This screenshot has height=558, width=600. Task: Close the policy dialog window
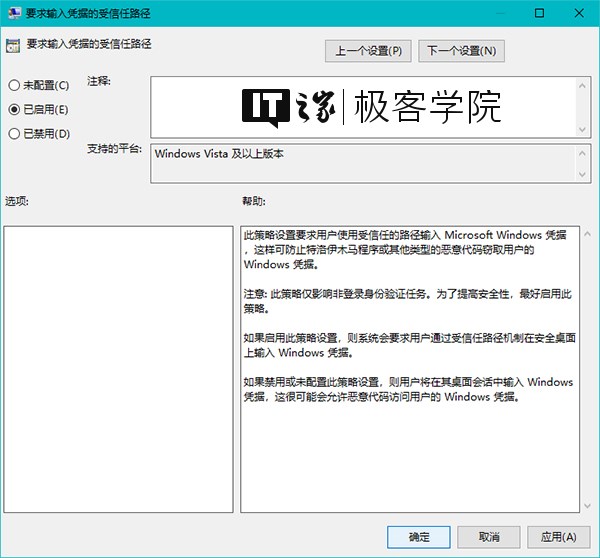[x=579, y=13]
